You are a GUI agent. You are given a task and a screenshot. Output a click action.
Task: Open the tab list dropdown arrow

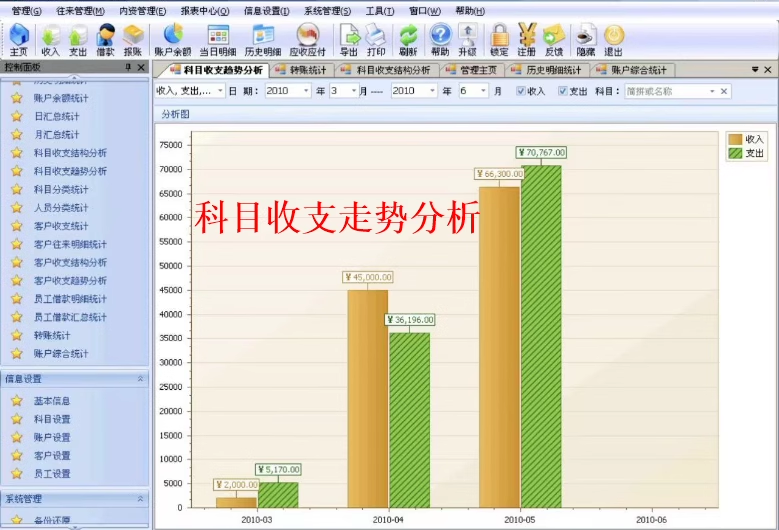click(x=755, y=70)
